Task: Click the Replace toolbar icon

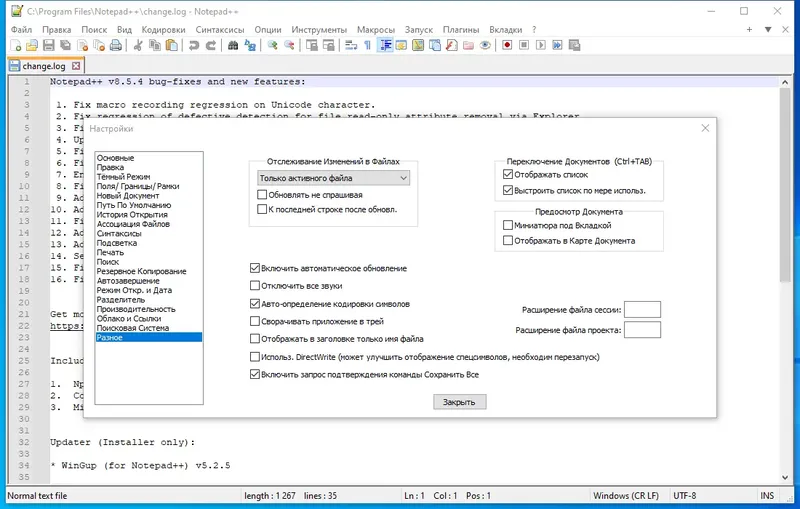Action: pyautogui.click(x=250, y=45)
